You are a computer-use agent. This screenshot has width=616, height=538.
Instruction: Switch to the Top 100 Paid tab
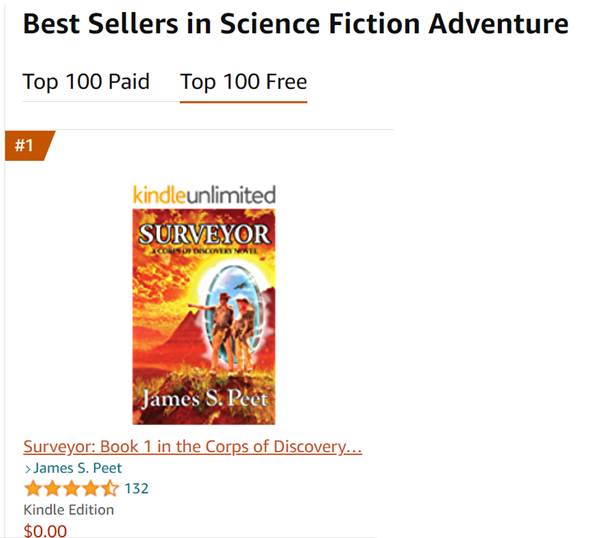coord(86,82)
